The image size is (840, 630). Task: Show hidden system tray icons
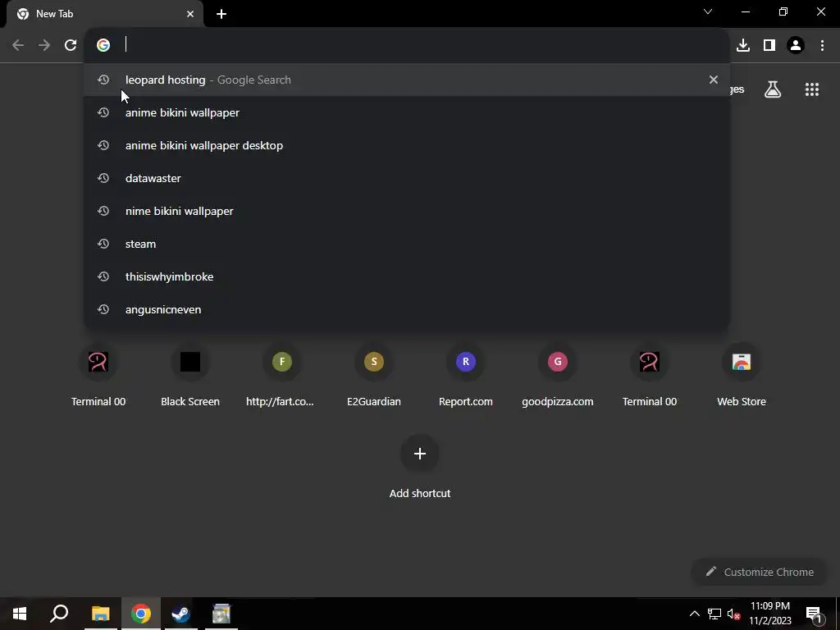point(694,614)
